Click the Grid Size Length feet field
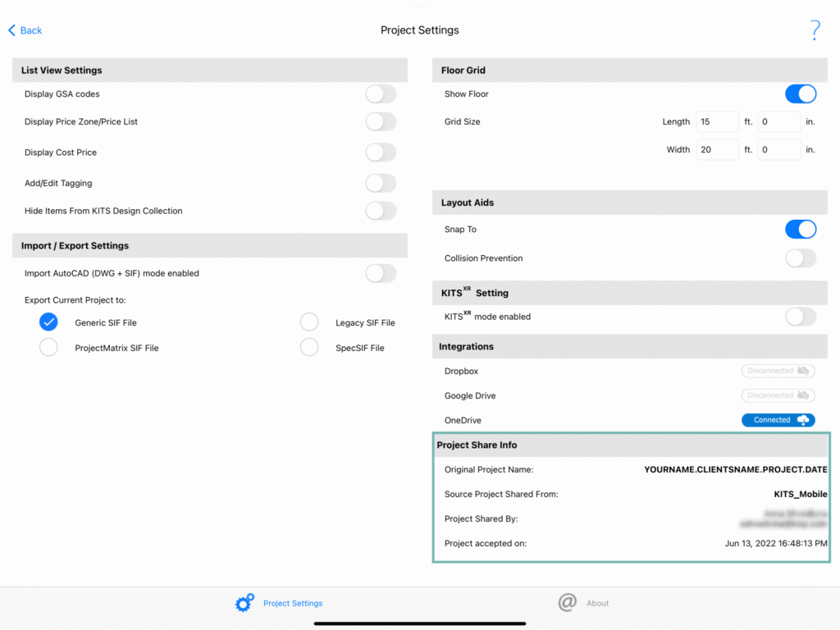 (717, 121)
